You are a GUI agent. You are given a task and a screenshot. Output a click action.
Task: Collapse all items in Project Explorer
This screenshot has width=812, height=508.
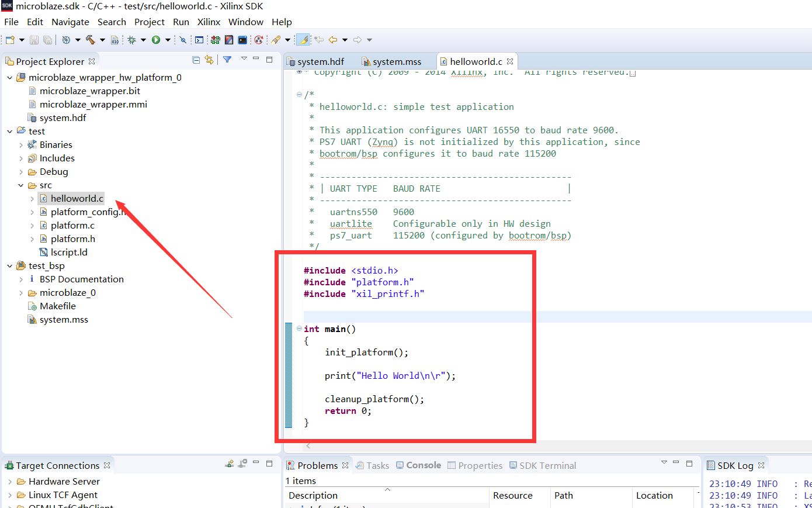pyautogui.click(x=196, y=60)
